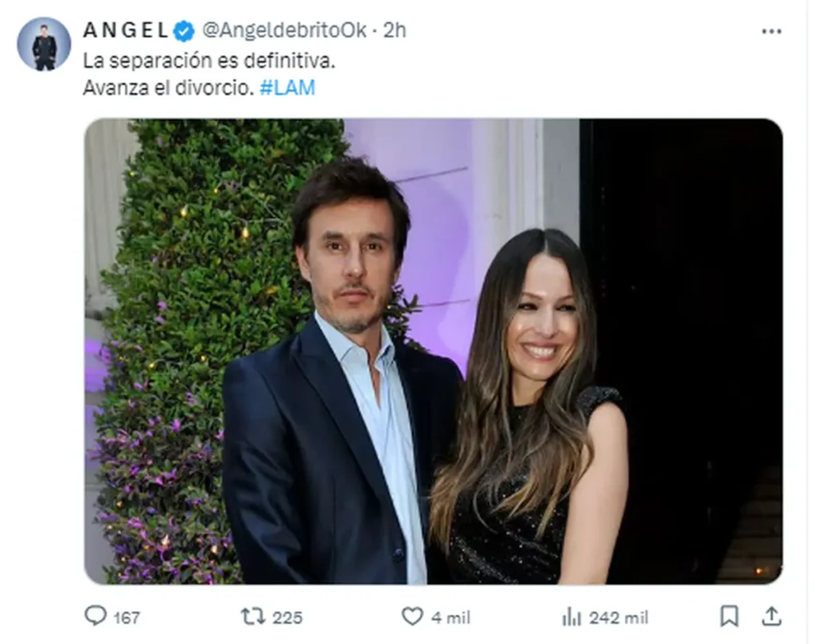Click the 4 mil likes count
This screenshot has width=815, height=644.
(450, 618)
